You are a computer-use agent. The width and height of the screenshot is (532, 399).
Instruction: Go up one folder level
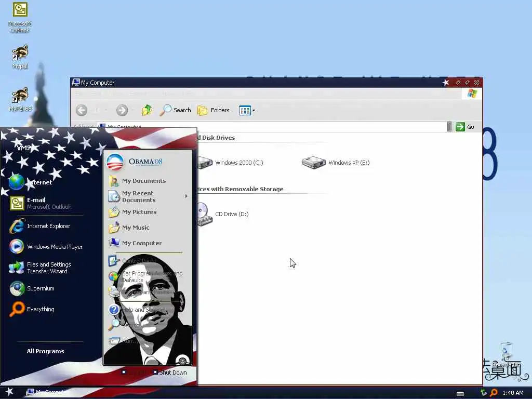pos(147,110)
